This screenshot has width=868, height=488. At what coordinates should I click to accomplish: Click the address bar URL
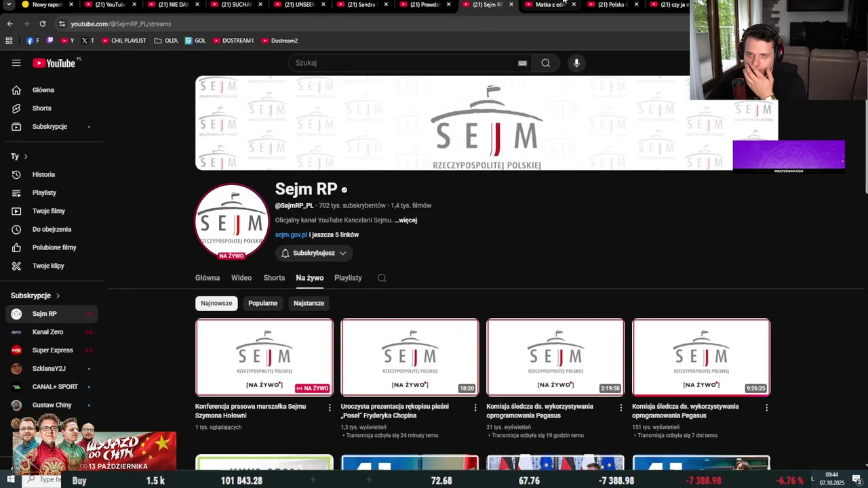[x=121, y=24]
